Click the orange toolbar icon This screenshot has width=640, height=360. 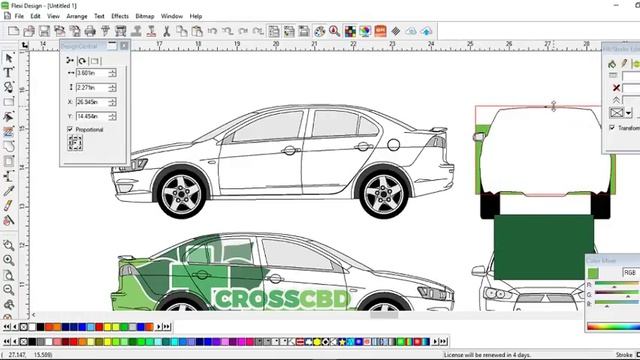point(380,31)
